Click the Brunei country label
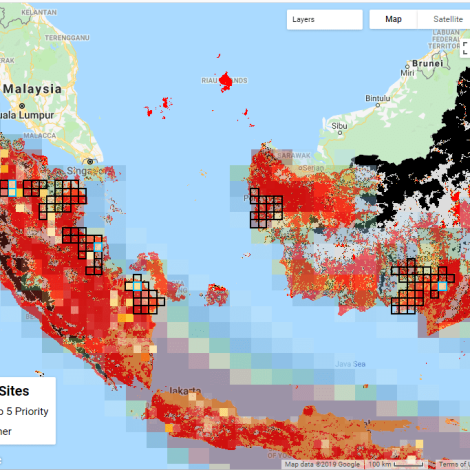 428,63
